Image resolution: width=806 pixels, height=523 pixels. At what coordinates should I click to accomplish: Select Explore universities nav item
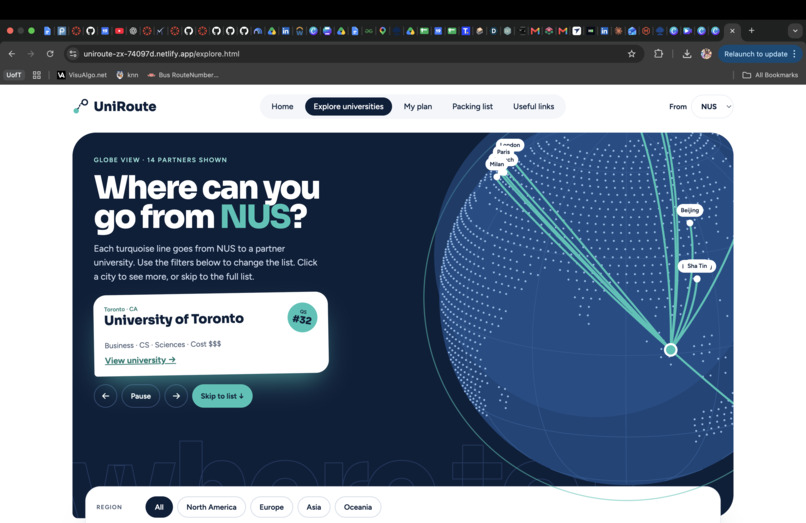point(349,106)
